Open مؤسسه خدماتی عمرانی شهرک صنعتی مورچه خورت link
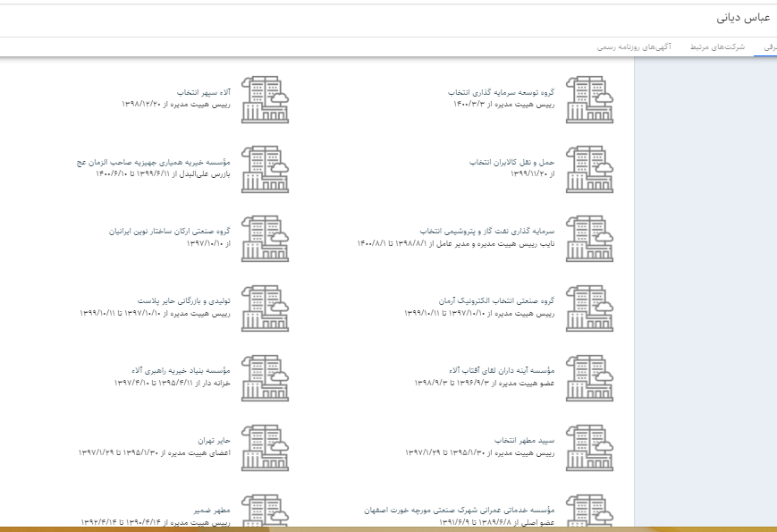Screen dimensions: 777x532 460,511
